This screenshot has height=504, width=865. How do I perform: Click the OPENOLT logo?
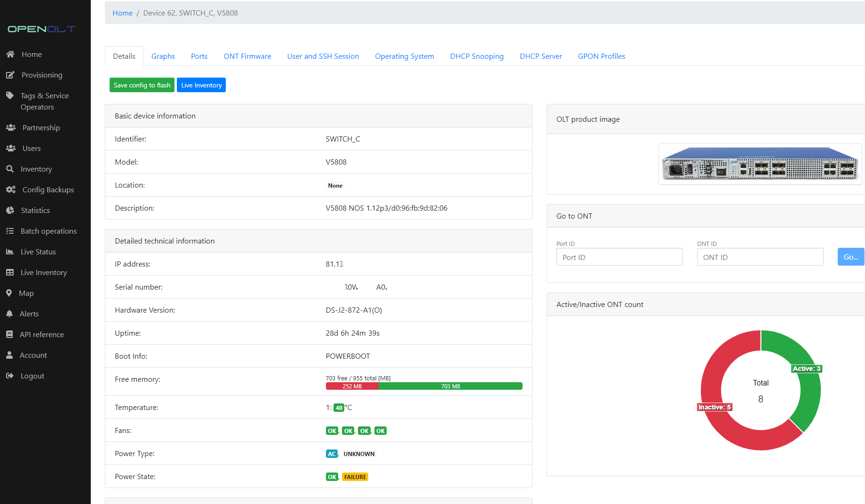tap(41, 29)
